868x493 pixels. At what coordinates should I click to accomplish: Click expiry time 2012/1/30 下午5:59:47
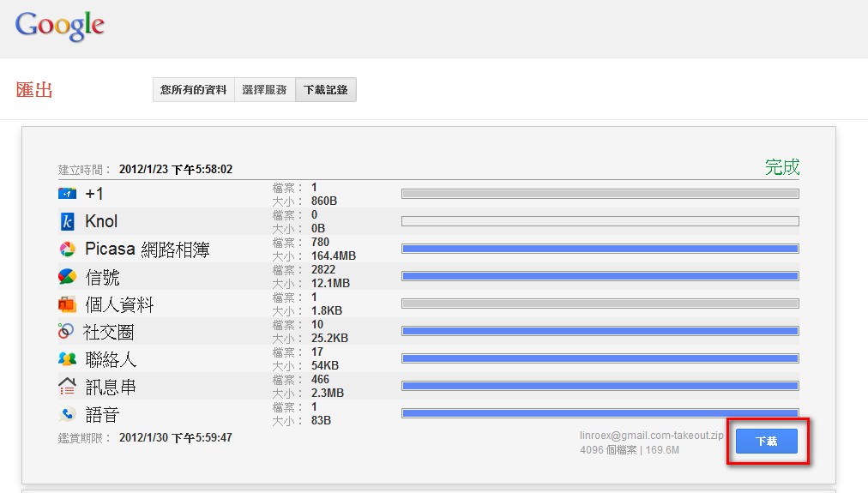[x=176, y=437]
